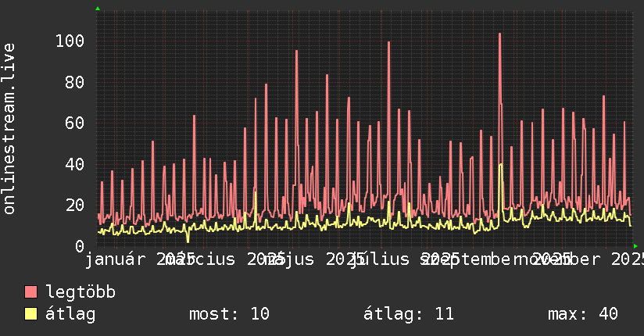The width and height of the screenshot is (644, 336).
Task: Click the 'átlag' legend label next to yellow swatch
Action: [70, 315]
